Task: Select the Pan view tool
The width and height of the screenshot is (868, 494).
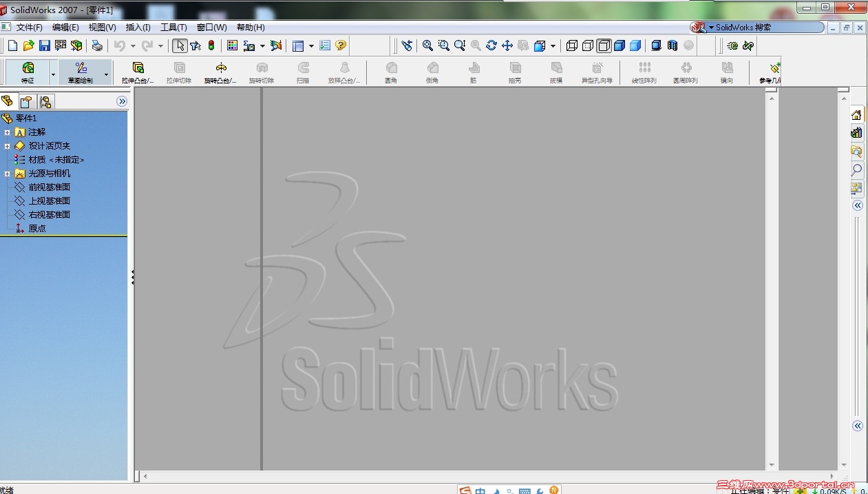Action: (507, 45)
